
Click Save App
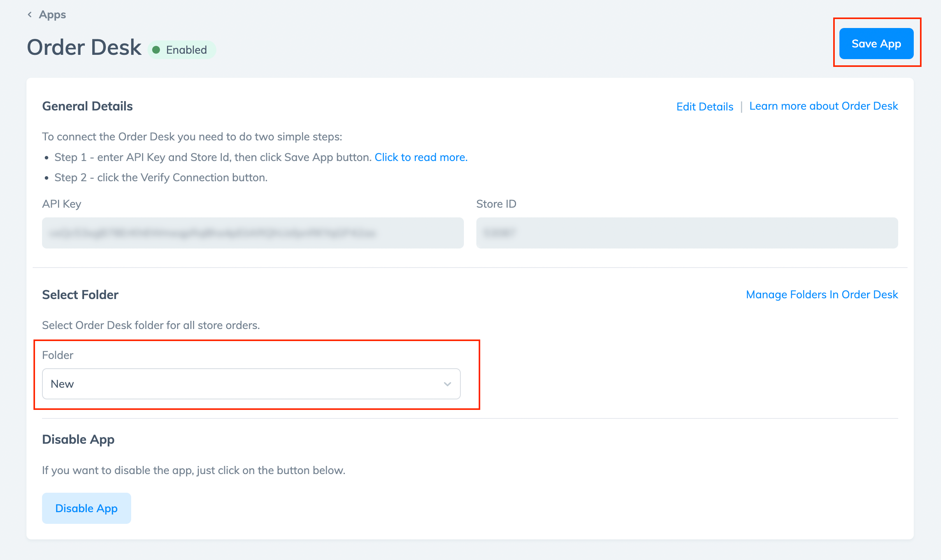coord(876,44)
